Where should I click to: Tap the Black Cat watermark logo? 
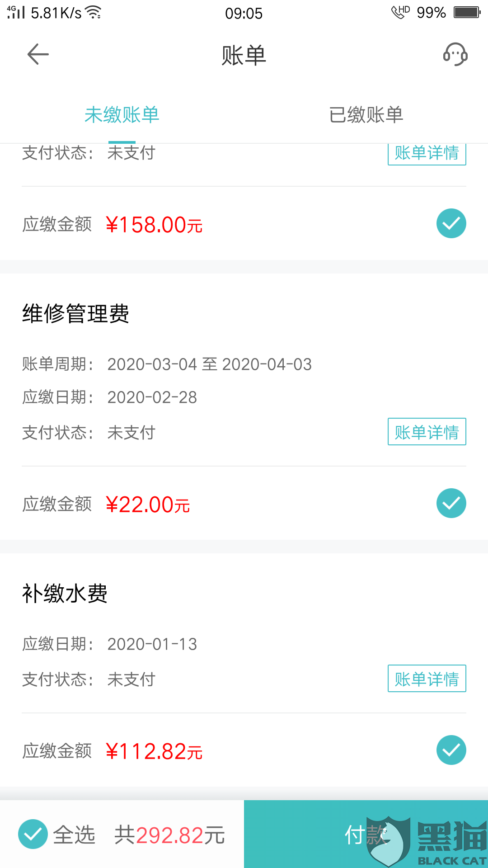pyautogui.click(x=427, y=841)
